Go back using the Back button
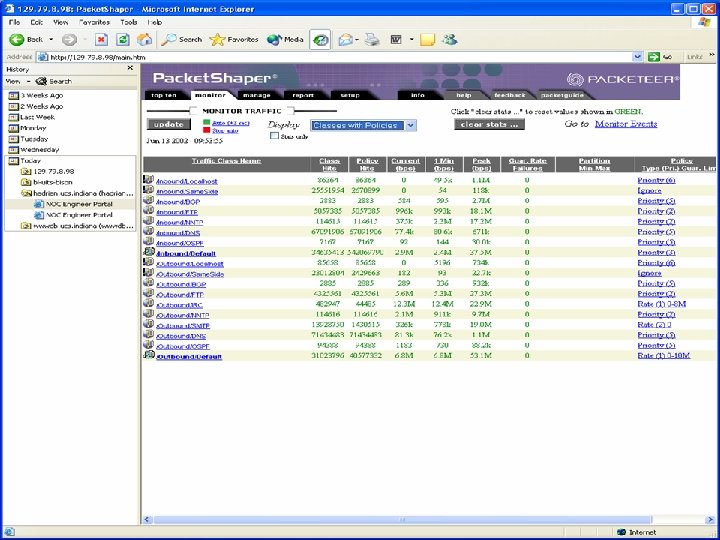 click(26, 40)
